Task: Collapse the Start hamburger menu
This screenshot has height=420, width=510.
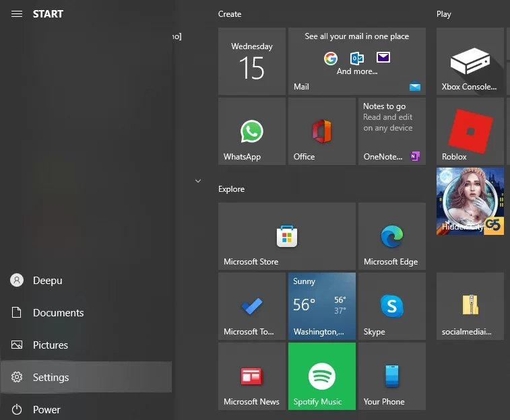Action: [17, 14]
